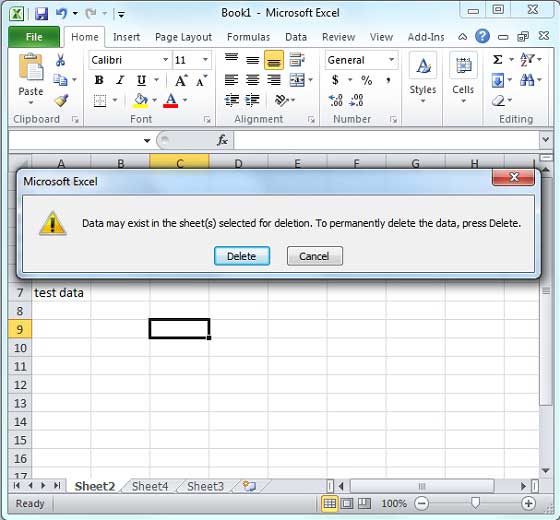Increase font size with Grow Font
The width and height of the screenshot is (560, 520).
tap(180, 81)
